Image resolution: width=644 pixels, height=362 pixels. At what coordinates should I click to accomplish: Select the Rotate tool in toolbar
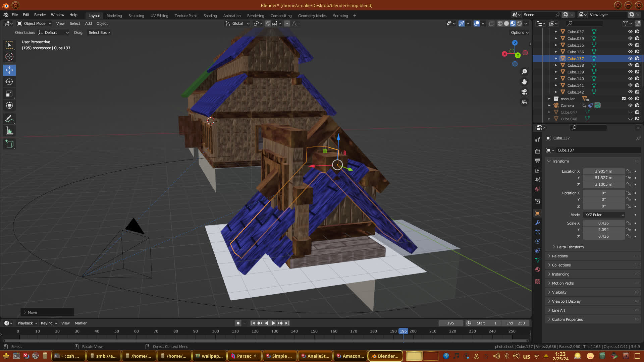[9, 82]
